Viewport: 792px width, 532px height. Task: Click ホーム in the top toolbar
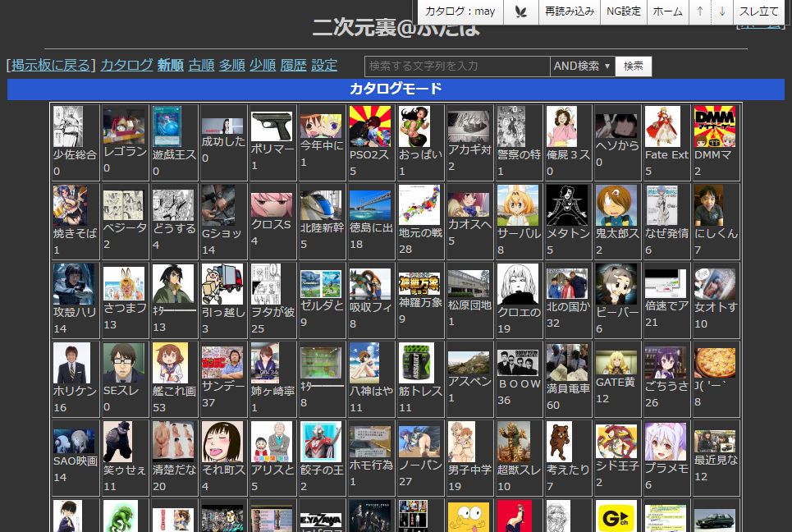(667, 11)
